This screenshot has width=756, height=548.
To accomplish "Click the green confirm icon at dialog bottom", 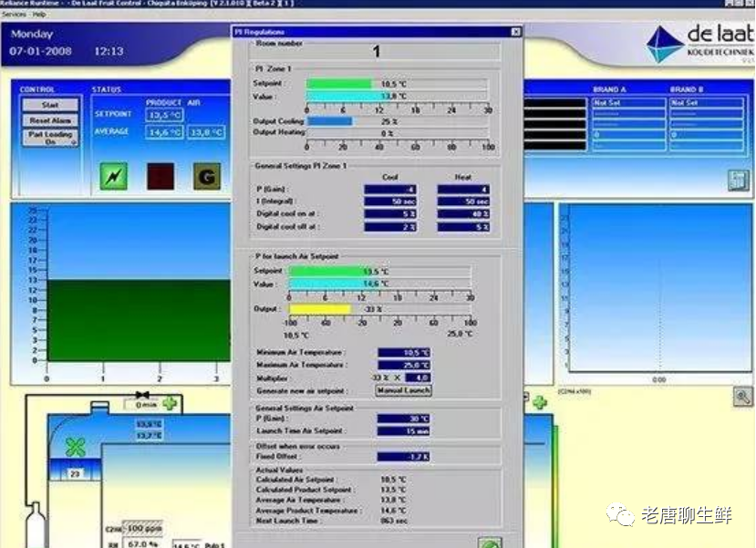I will (x=491, y=543).
